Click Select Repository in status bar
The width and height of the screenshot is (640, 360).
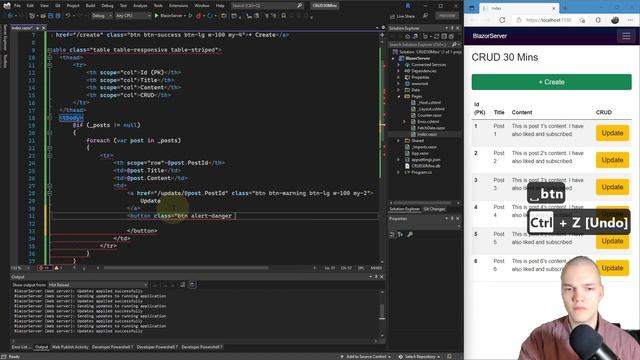pyautogui.click(x=420, y=356)
